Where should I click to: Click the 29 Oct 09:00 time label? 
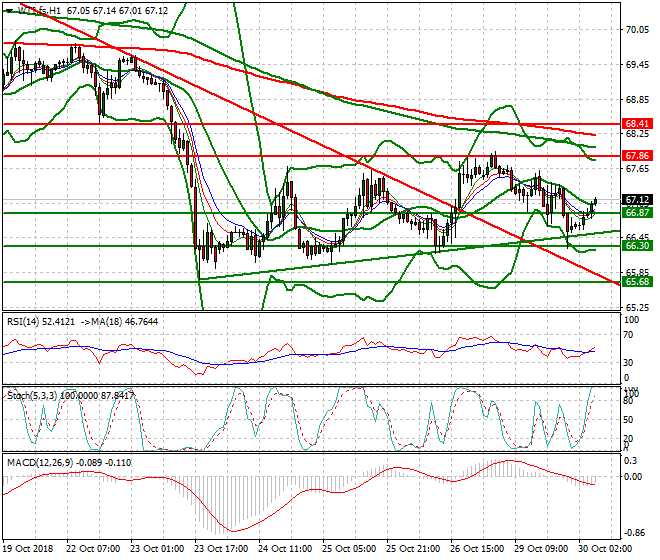[541, 549]
